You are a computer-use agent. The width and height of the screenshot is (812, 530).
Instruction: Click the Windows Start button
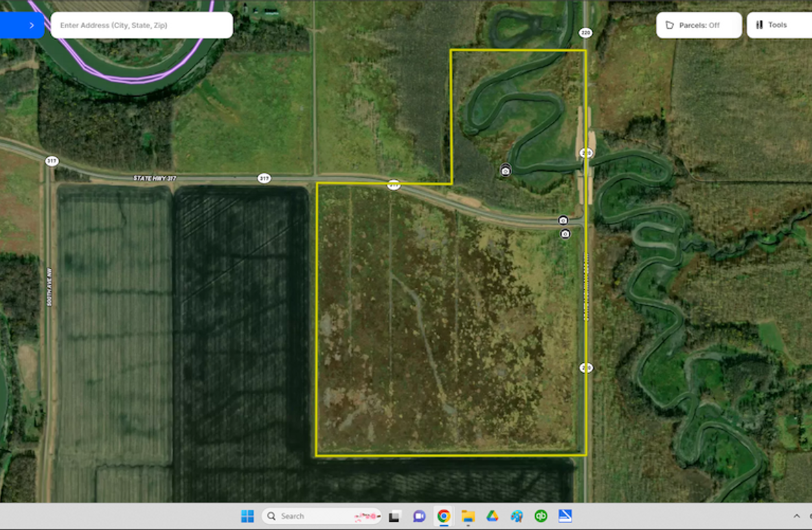pos(247,516)
